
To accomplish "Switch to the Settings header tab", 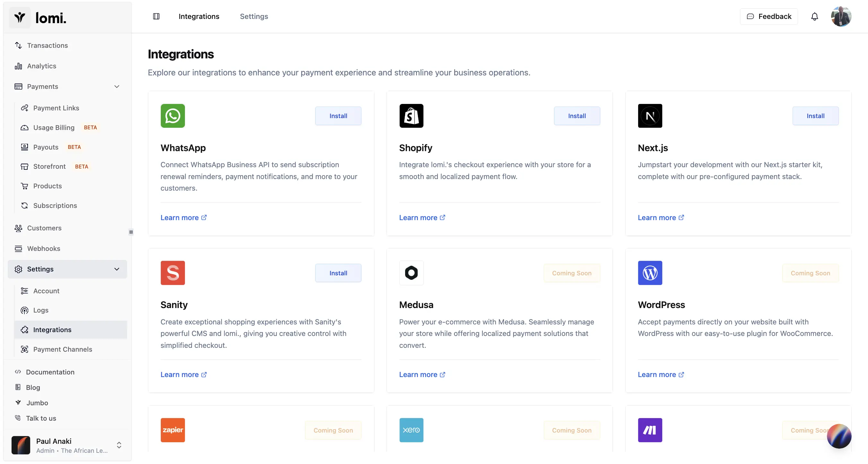I will click(x=254, y=16).
